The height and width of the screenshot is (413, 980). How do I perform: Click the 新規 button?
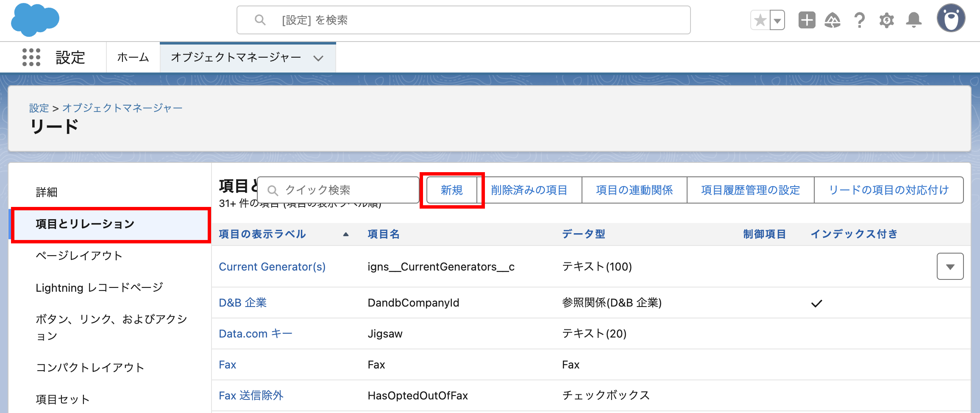451,190
